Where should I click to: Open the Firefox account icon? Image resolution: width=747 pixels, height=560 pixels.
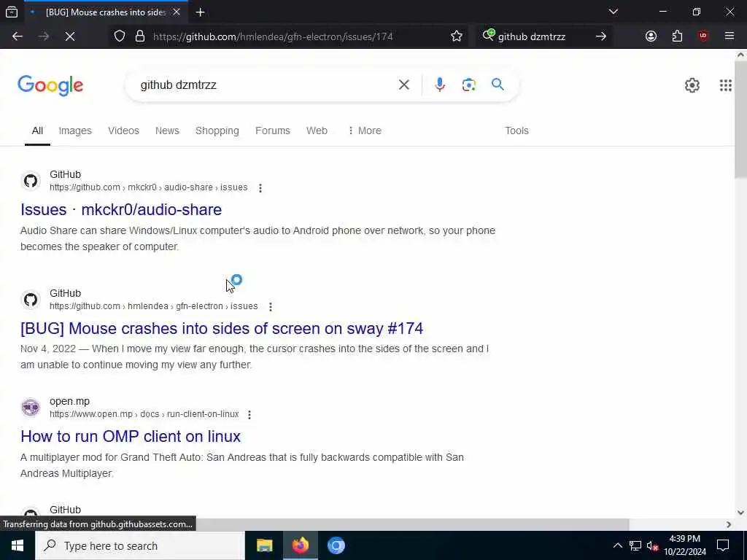coord(651,36)
